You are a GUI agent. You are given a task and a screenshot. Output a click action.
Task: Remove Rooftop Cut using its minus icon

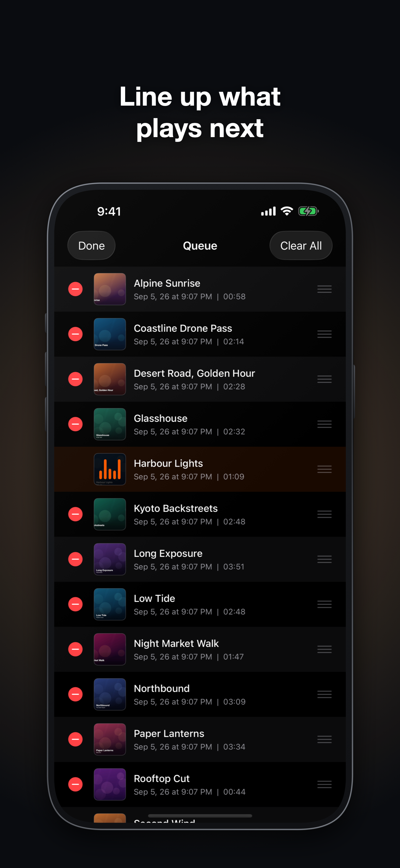(x=75, y=784)
